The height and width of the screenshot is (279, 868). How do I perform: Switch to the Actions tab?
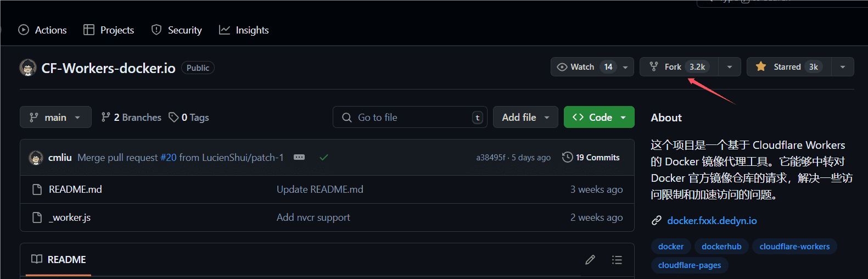pos(43,30)
